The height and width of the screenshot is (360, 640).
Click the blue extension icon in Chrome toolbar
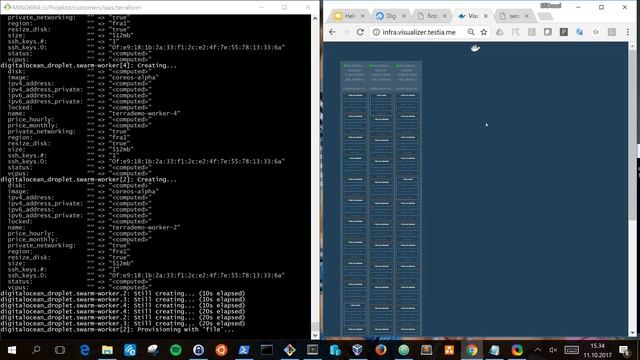[x=580, y=32]
